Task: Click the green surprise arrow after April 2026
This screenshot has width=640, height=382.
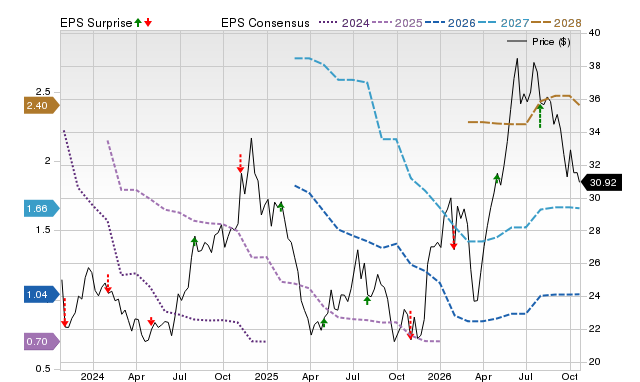Action: click(x=497, y=178)
